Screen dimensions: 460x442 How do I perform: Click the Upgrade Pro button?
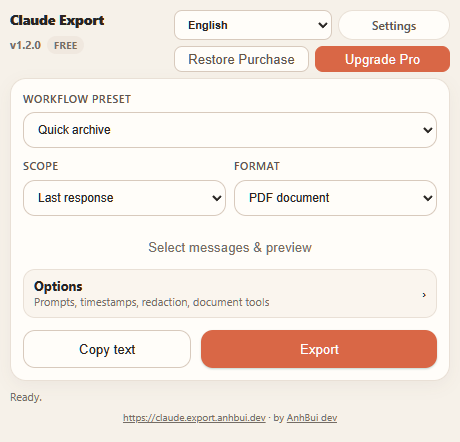[382, 59]
